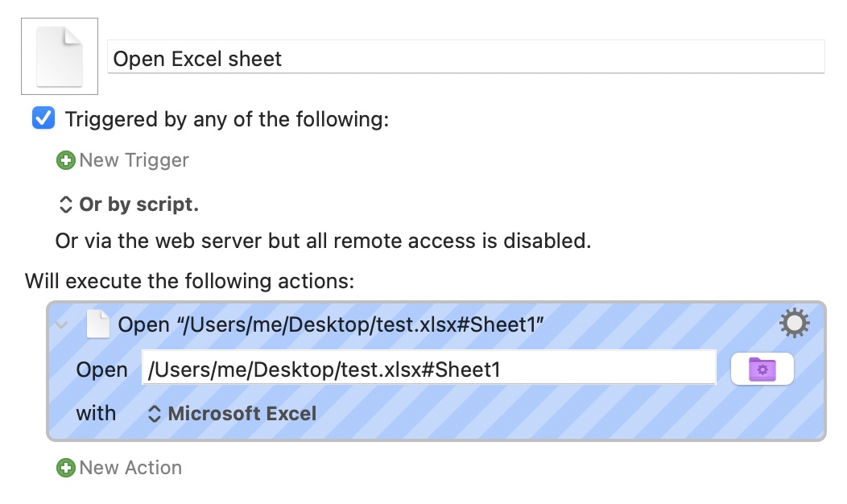The height and width of the screenshot is (504, 847).
Task: Click the up-down arrows beside Or by script
Action: (x=65, y=204)
